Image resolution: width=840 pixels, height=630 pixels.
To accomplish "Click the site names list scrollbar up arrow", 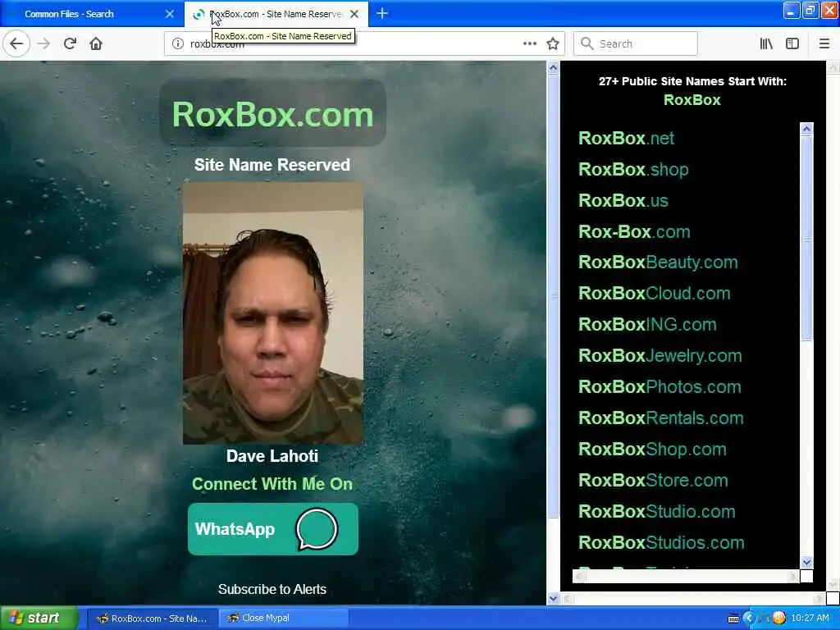I will coord(806,129).
